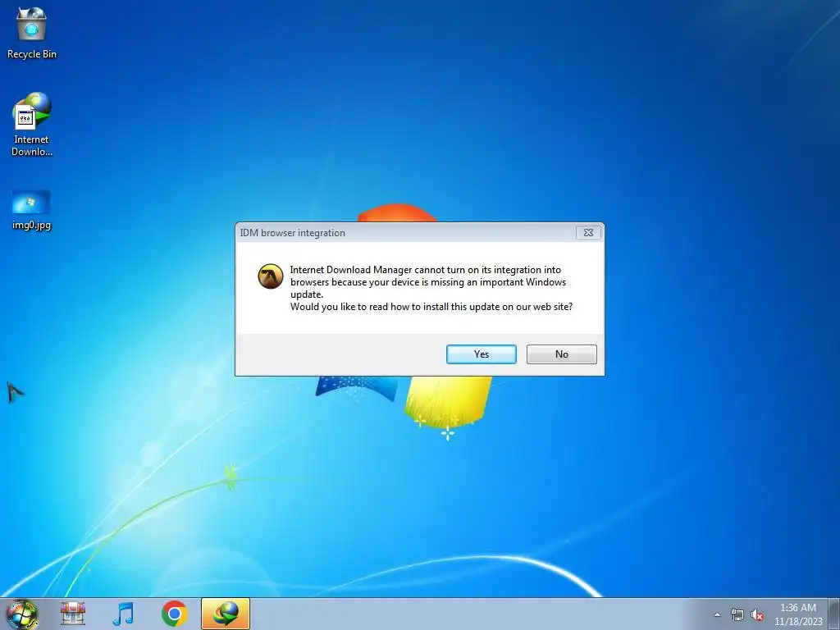Viewport: 840px width, 630px height.
Task: Click the IDM logo icon in dialog
Action: point(271,276)
